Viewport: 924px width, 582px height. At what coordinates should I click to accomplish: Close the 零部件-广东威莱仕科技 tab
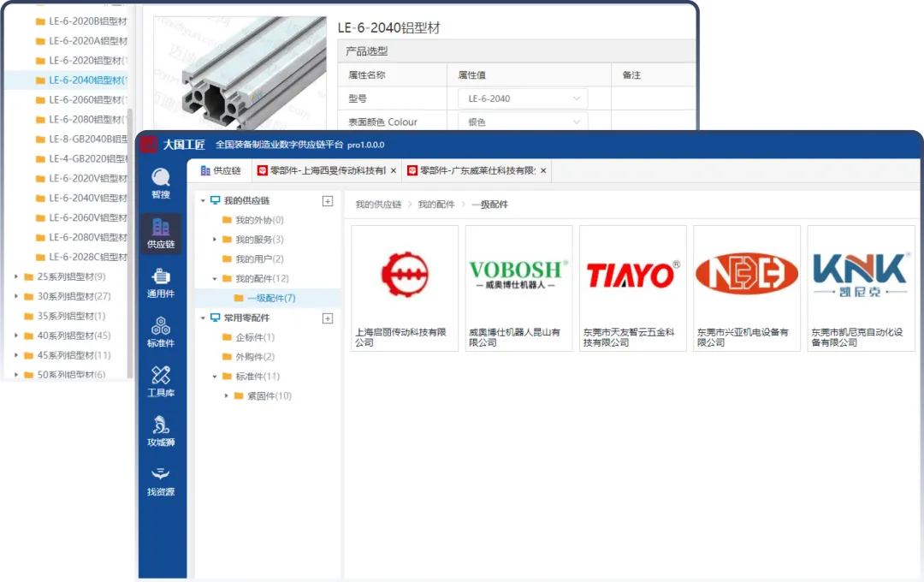pos(543,170)
